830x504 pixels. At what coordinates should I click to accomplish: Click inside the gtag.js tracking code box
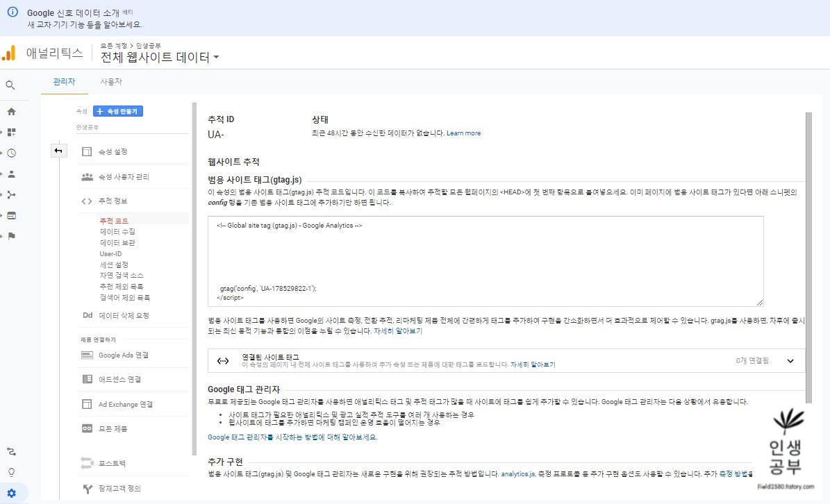pyautogui.click(x=485, y=261)
